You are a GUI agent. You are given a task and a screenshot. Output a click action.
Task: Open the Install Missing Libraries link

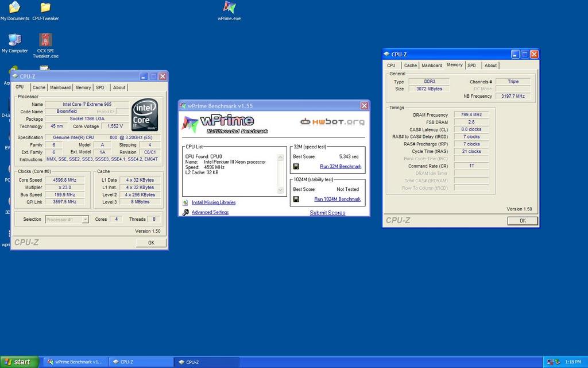214,202
